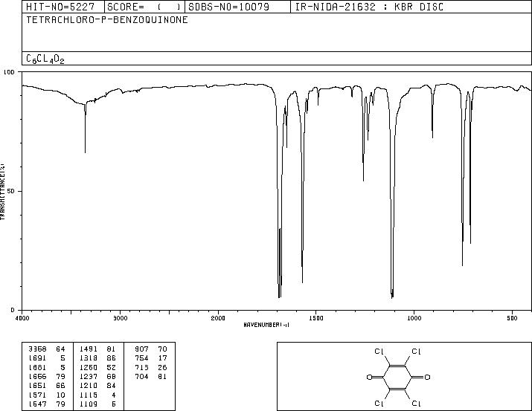Select the 1210 84 peak table row
This screenshot has width=532, height=411.
tap(97, 386)
